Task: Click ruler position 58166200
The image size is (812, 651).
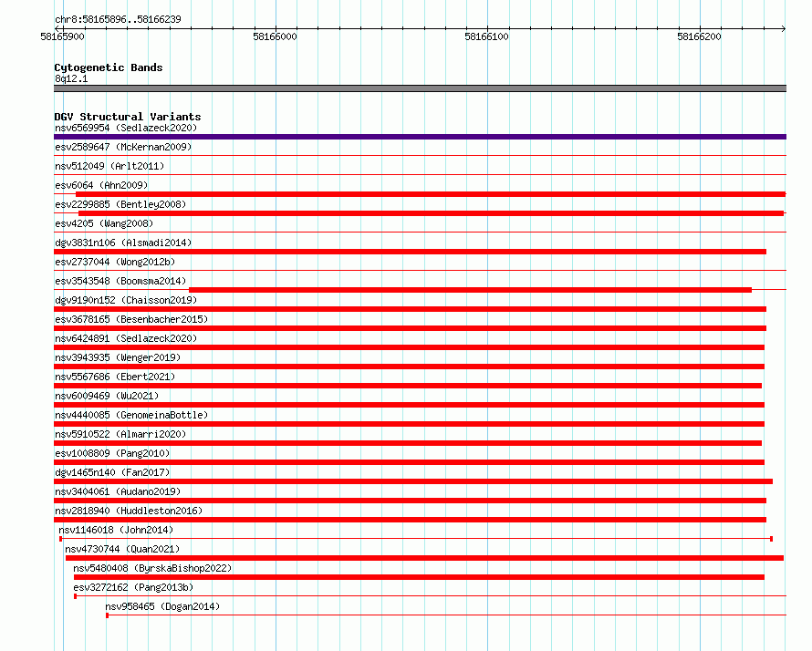Action: [699, 36]
